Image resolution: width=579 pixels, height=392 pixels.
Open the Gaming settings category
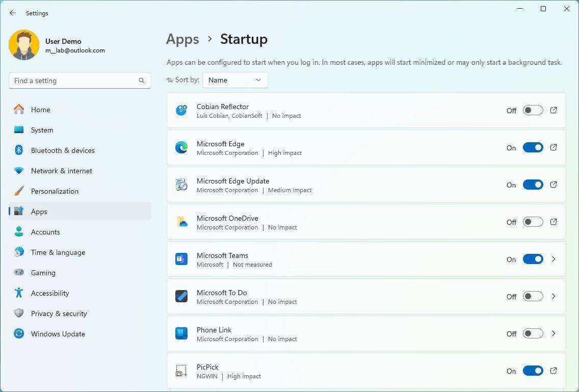(43, 273)
